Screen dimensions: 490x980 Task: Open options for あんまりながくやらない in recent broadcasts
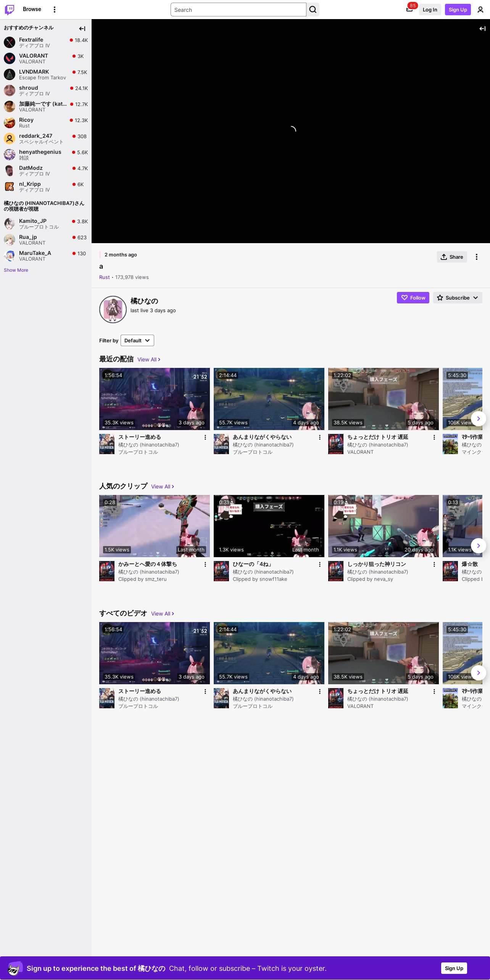coord(320,437)
